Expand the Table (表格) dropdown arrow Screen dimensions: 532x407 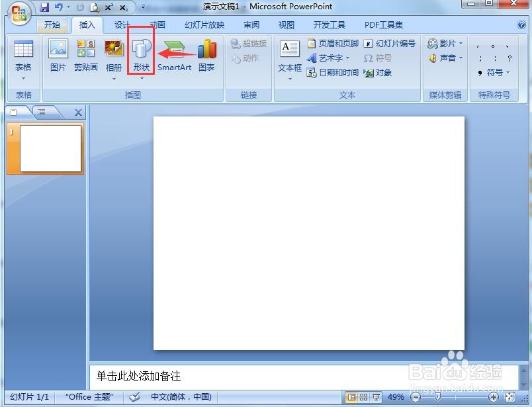click(x=23, y=78)
